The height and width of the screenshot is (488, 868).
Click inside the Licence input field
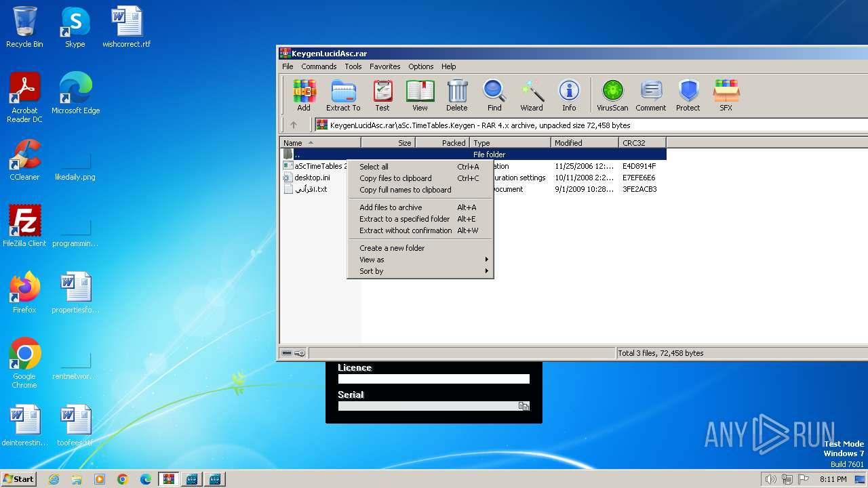pos(433,379)
